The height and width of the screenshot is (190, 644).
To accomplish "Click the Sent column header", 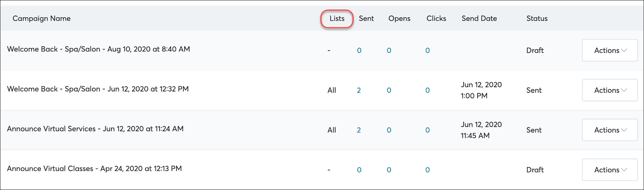I will point(366,18).
